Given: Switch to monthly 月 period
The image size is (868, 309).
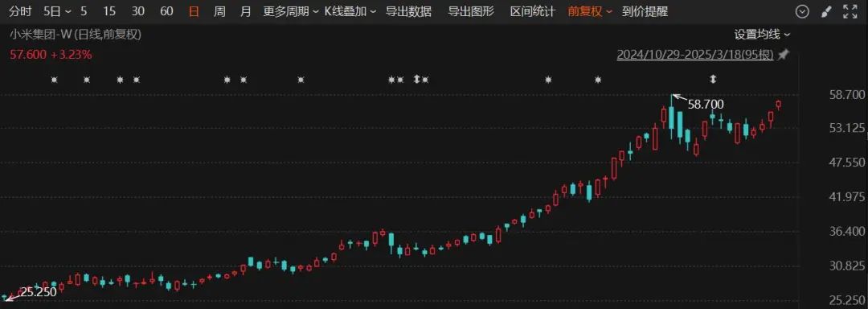Looking at the screenshot, I should [x=246, y=11].
